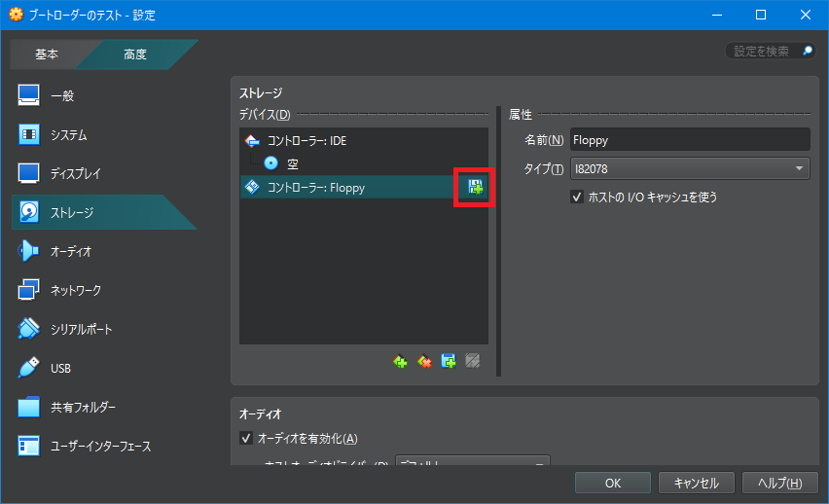
Task: Click the add attachment icon below device list
Action: coord(449,361)
